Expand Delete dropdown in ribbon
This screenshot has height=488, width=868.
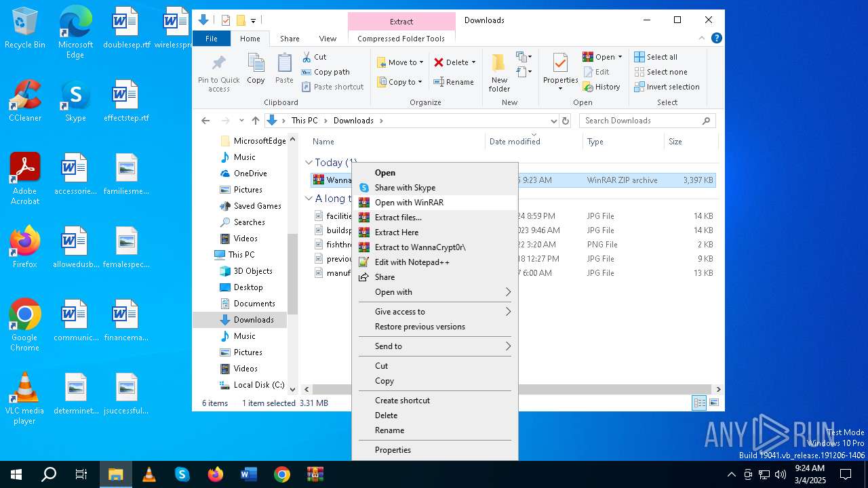[x=473, y=62]
